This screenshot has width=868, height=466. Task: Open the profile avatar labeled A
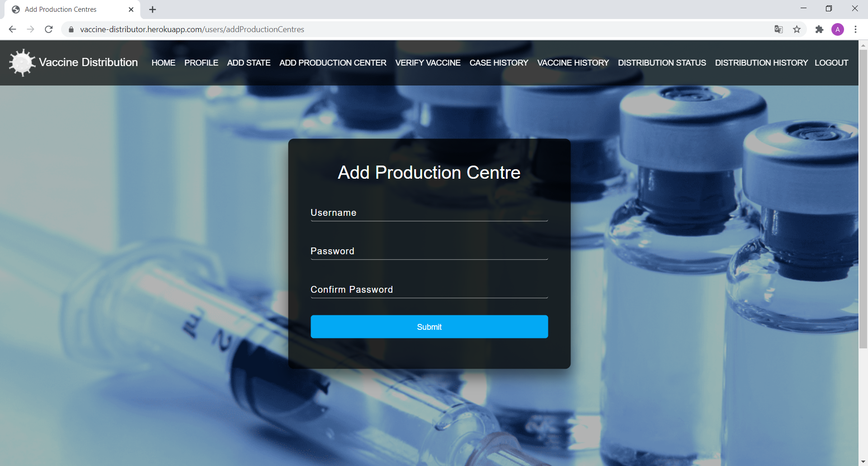(838, 29)
